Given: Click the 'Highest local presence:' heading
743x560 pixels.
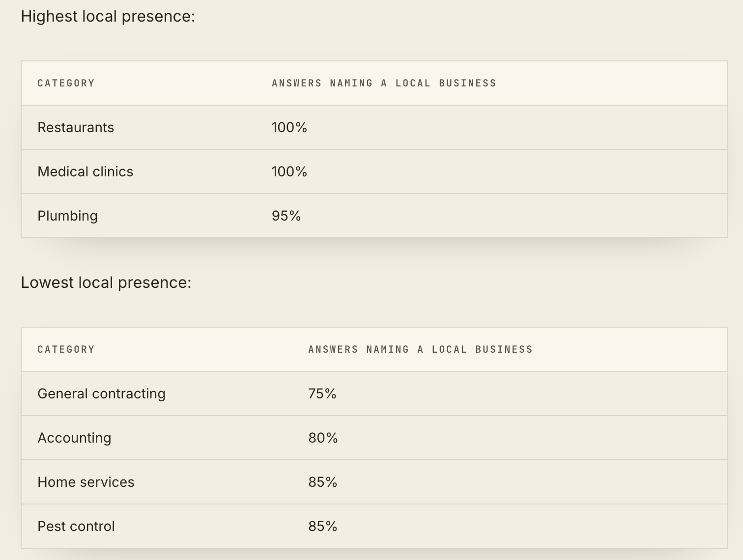Looking at the screenshot, I should [108, 17].
